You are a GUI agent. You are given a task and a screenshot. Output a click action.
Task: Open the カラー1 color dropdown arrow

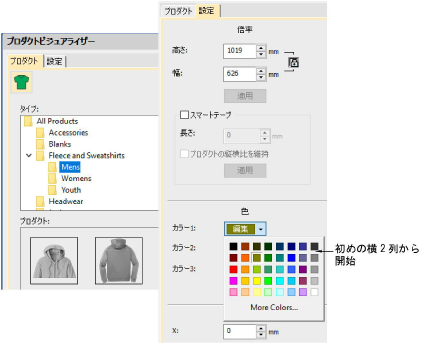[x=261, y=229]
